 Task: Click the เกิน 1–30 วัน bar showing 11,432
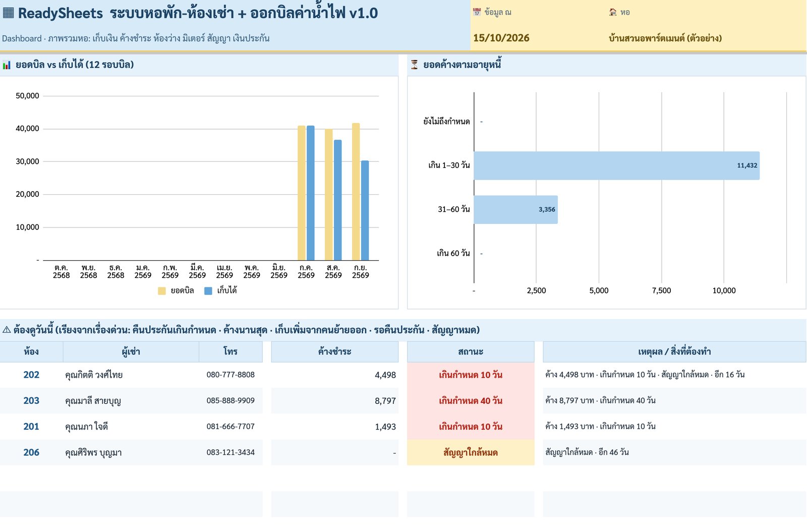[616, 165]
